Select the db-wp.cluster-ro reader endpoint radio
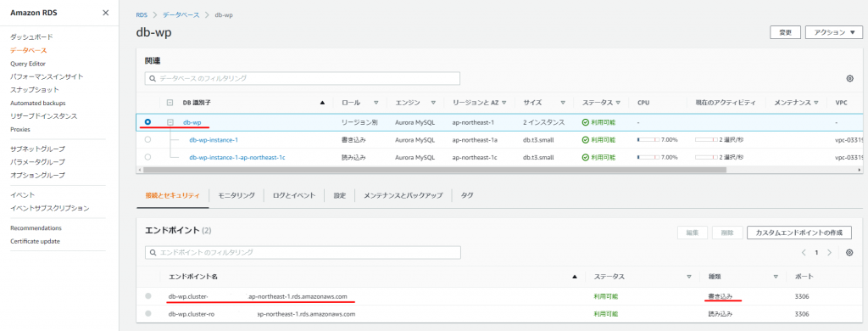Image resolution: width=868 pixels, height=331 pixels. (148, 313)
